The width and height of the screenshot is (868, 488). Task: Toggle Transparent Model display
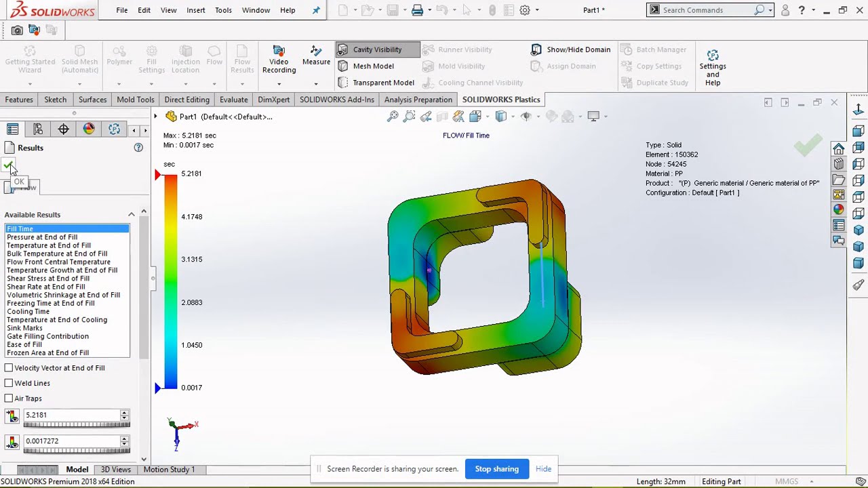[x=376, y=83]
